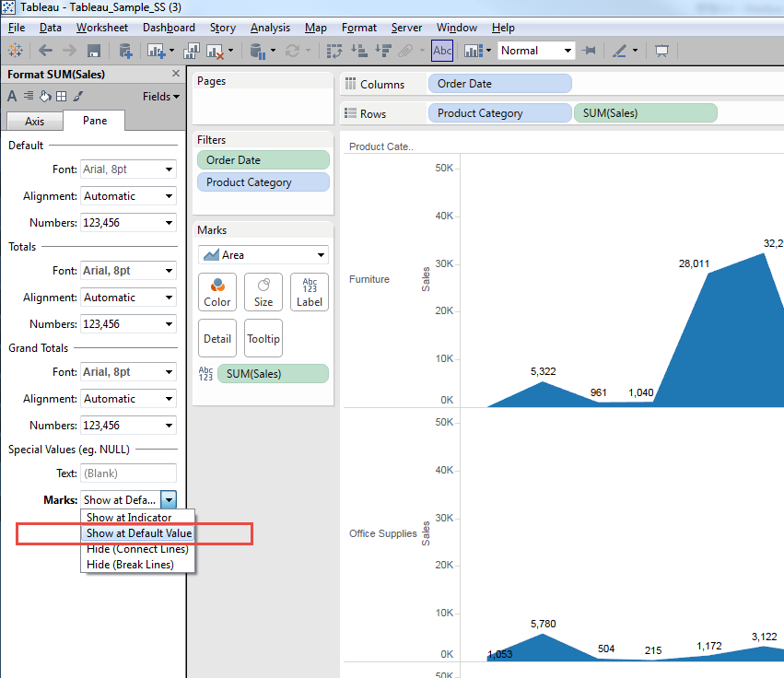784x678 pixels.
Task: Open the Format Font (A) section
Action: tap(12, 96)
